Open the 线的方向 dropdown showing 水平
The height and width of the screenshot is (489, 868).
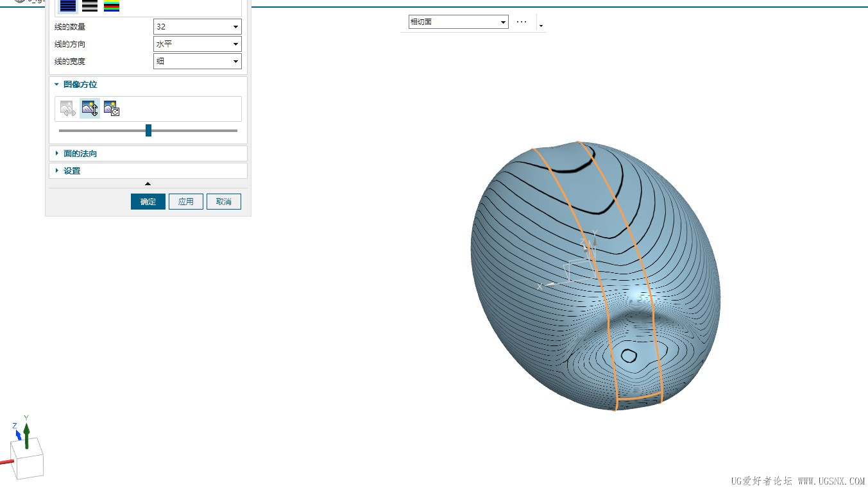[198, 44]
